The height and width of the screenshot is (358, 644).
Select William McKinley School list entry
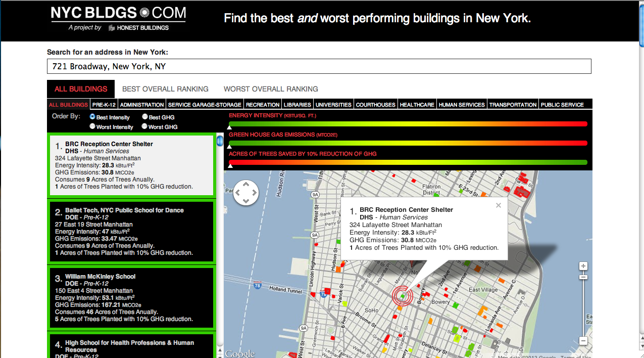click(x=131, y=298)
